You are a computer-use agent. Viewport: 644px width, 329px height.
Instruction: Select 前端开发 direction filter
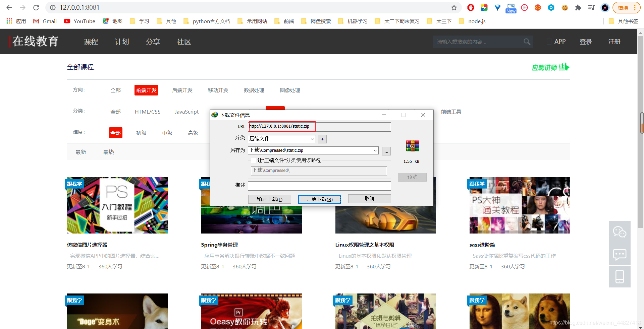[146, 90]
